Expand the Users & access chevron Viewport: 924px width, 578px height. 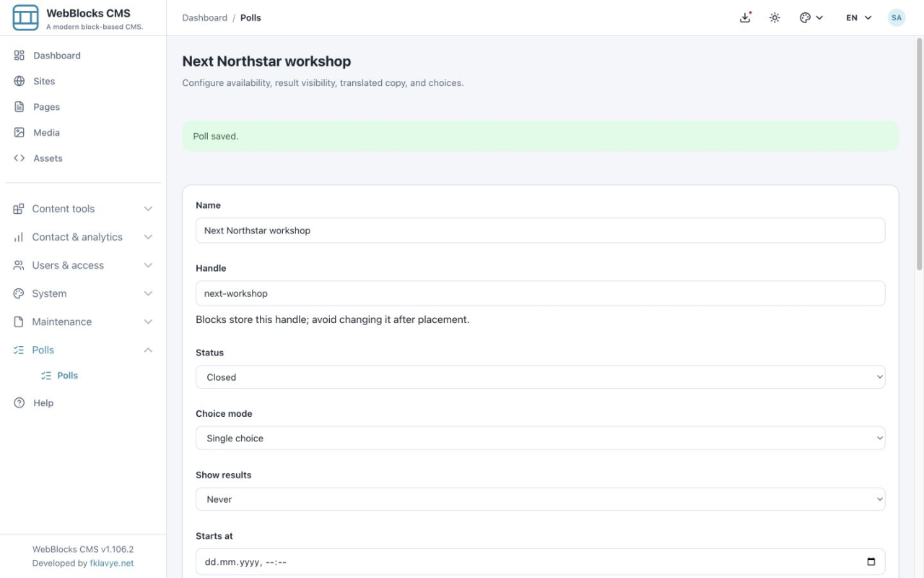148,265
